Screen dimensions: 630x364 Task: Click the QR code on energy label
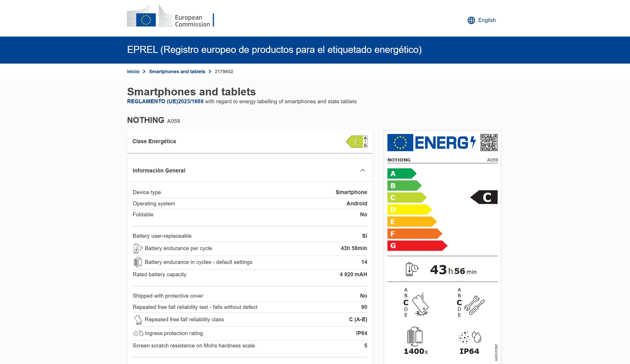[489, 142]
